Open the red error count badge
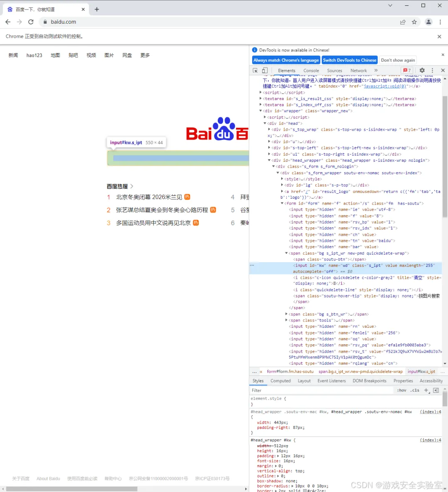 (407, 70)
